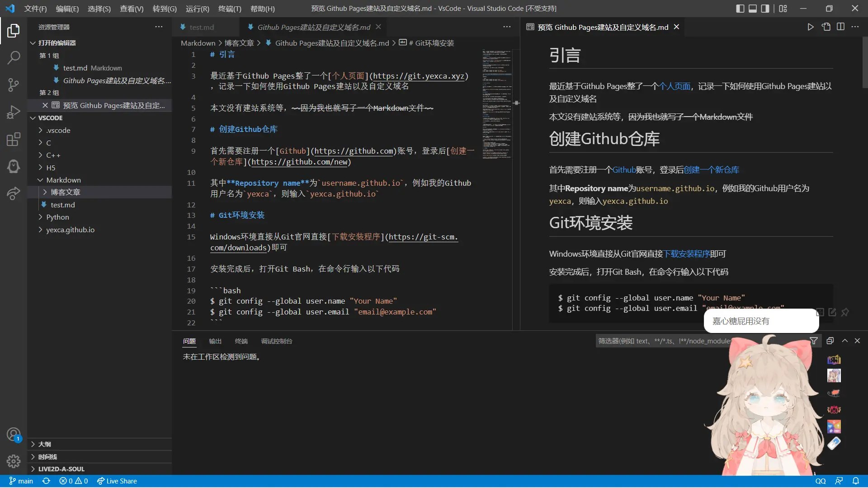
Task: Click Live Share in status bar
Action: pyautogui.click(x=117, y=481)
